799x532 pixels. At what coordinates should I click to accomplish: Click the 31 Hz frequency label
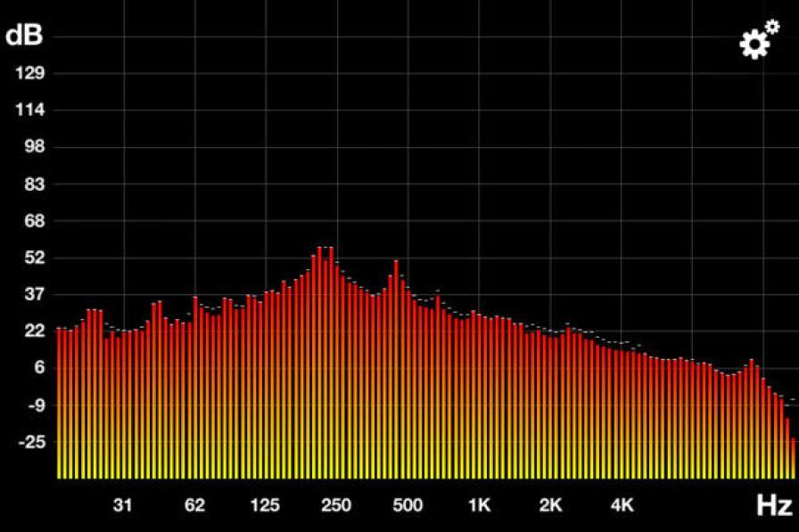point(123,505)
